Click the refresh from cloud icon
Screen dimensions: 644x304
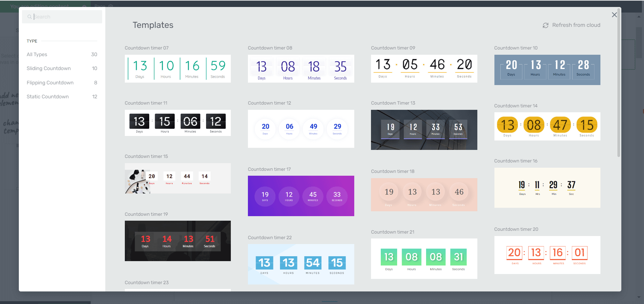(545, 25)
